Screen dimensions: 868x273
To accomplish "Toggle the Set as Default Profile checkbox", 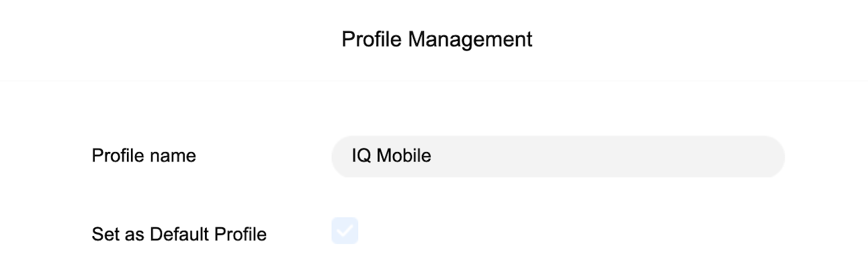I will click(345, 231).
